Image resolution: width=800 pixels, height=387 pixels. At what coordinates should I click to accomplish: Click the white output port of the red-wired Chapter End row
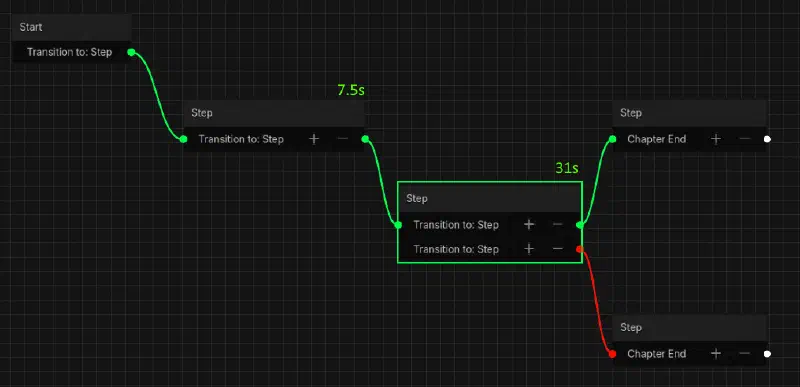pyautogui.click(x=767, y=353)
